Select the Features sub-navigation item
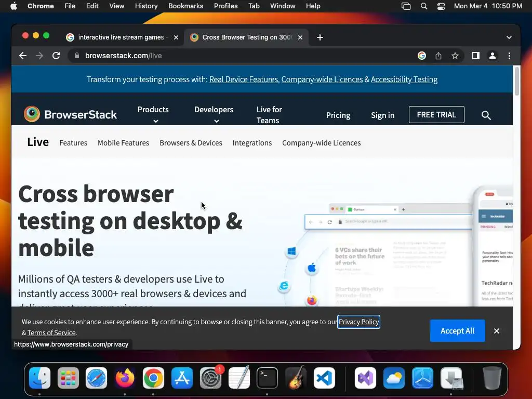This screenshot has width=532, height=399. point(73,143)
